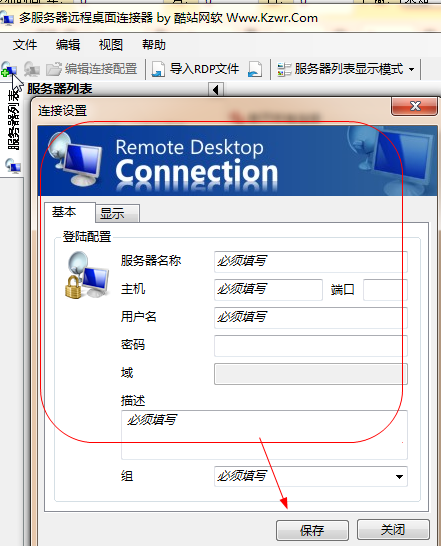
Task: Close the 连接设置 dialog with X
Action: (415, 106)
